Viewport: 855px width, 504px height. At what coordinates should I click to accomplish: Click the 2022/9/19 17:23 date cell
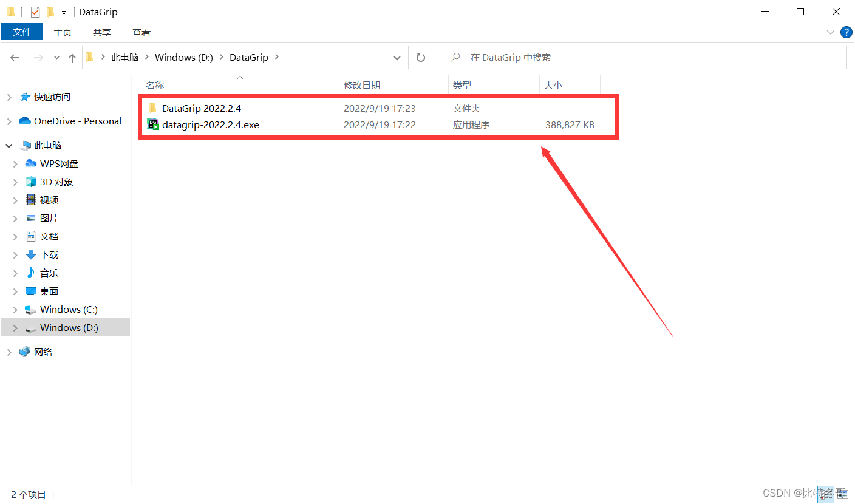tap(380, 109)
